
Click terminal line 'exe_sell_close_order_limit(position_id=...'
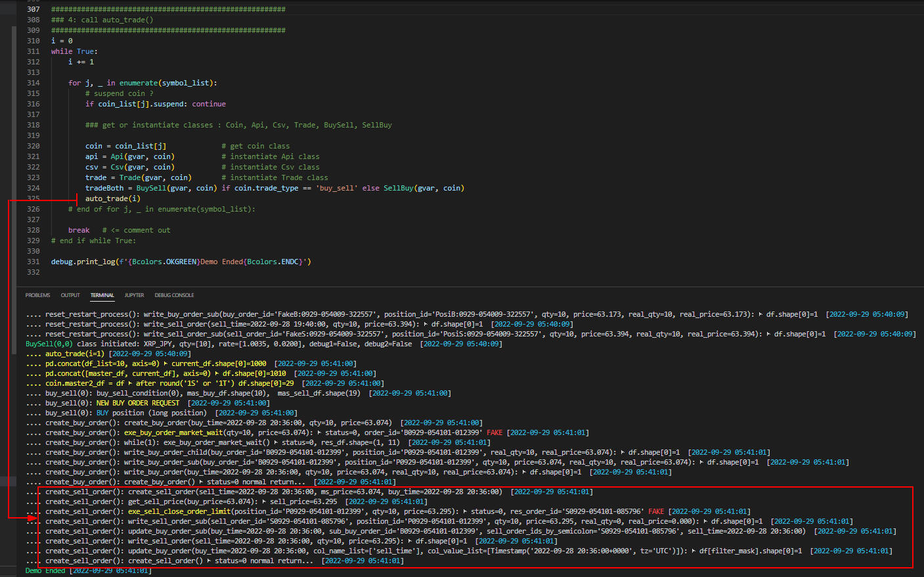point(388,511)
